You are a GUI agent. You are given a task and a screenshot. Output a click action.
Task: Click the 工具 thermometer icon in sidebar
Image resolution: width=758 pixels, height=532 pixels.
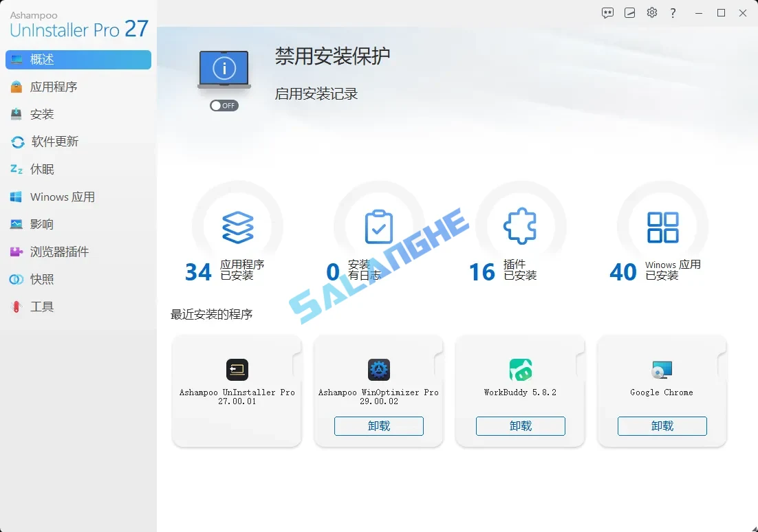coord(17,307)
